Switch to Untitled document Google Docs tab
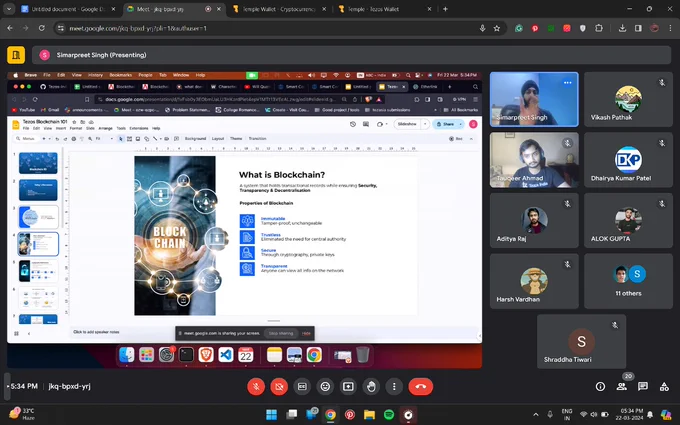The image size is (680, 425). pyautogui.click(x=69, y=9)
